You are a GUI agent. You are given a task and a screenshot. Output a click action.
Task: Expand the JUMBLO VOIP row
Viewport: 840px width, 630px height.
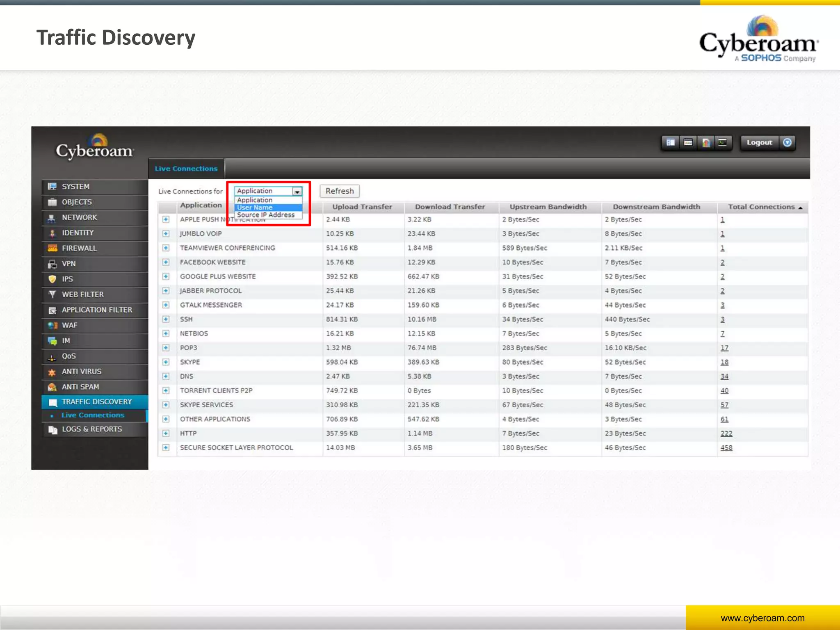166,234
